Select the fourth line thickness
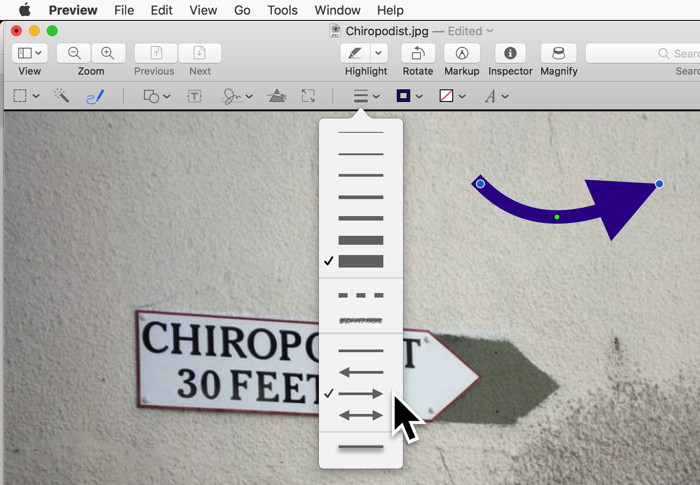700x485 pixels. tap(361, 197)
